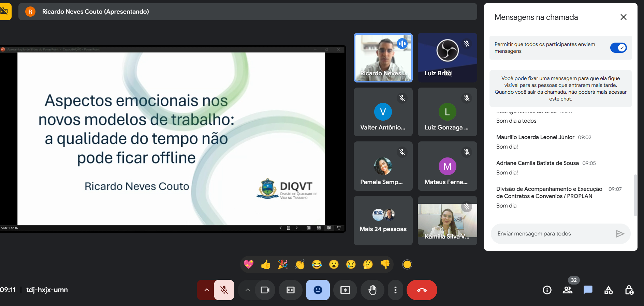Close the Mensagens na chamada panel
Image resolution: width=644 pixels, height=306 pixels.
click(x=623, y=17)
